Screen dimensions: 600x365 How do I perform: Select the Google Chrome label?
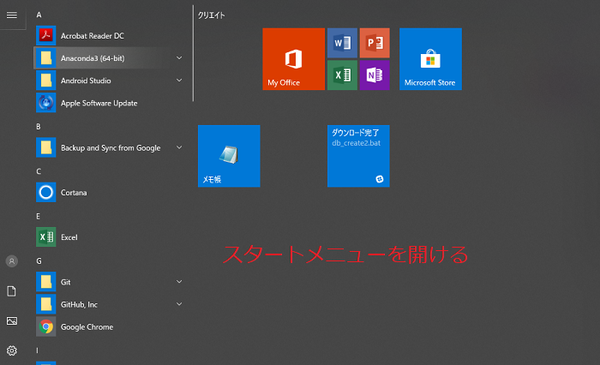pos(87,327)
